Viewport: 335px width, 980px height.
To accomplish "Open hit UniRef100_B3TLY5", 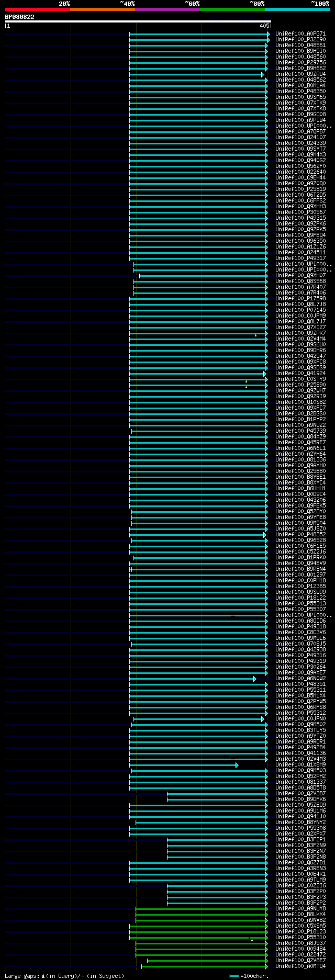I will [x=300, y=730].
